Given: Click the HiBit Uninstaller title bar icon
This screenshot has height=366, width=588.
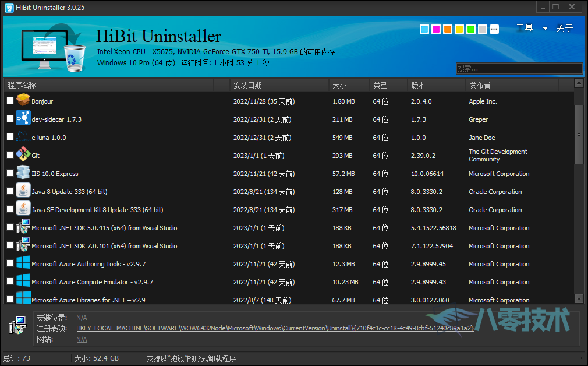Looking at the screenshot, I should [9, 8].
